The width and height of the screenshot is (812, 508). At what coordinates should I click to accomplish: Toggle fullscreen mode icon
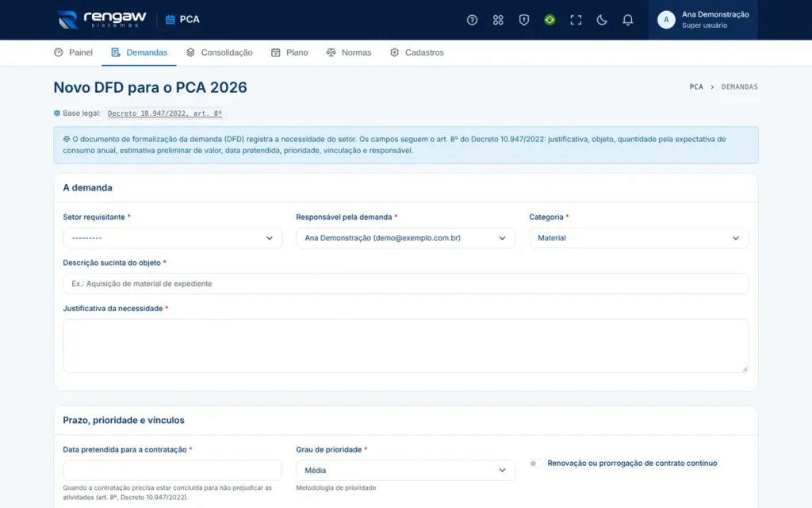coord(576,20)
